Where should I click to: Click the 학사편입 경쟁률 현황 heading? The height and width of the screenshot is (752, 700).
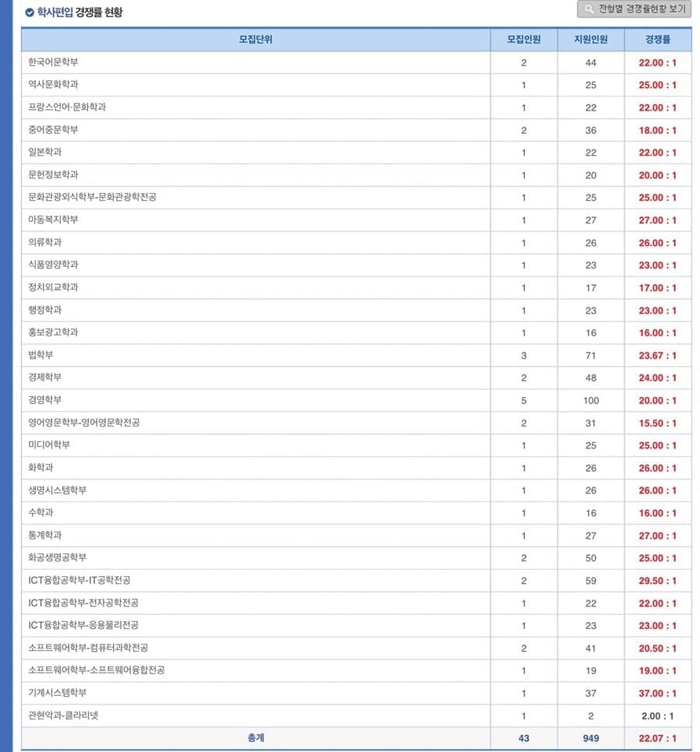tap(79, 12)
